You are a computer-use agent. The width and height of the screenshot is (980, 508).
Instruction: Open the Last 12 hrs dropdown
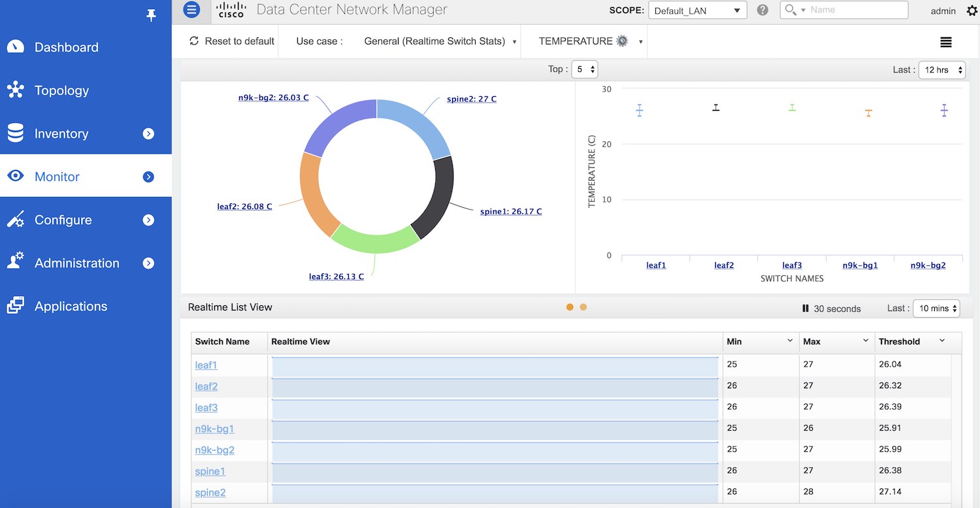point(941,70)
